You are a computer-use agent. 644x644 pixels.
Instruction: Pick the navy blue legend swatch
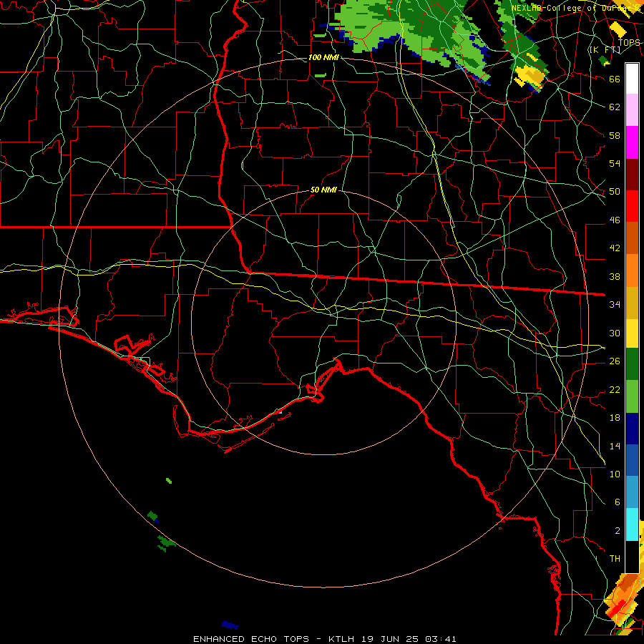(x=632, y=429)
